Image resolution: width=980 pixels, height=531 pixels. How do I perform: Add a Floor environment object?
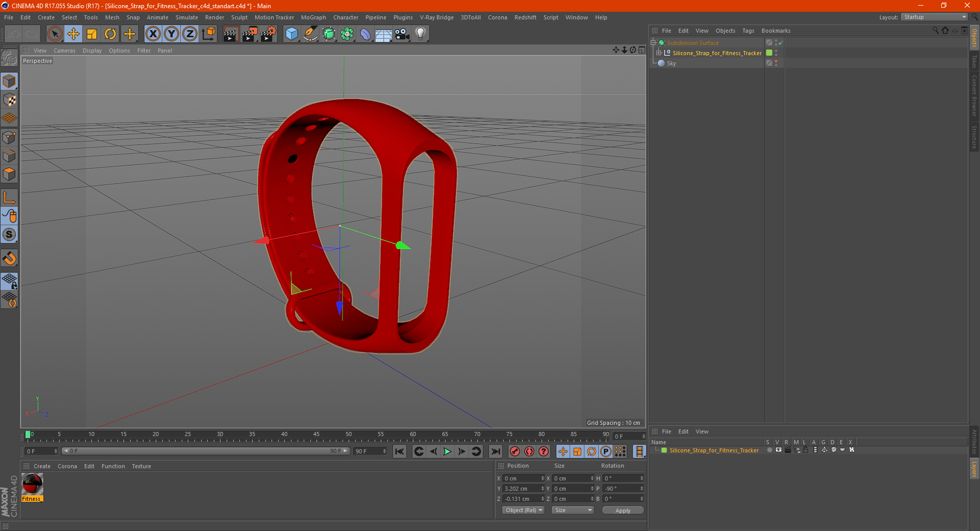point(384,34)
